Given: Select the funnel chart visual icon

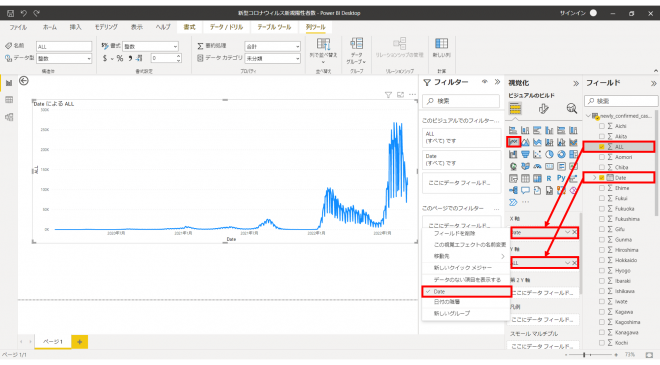Looking at the screenshot, I should pos(525,155).
